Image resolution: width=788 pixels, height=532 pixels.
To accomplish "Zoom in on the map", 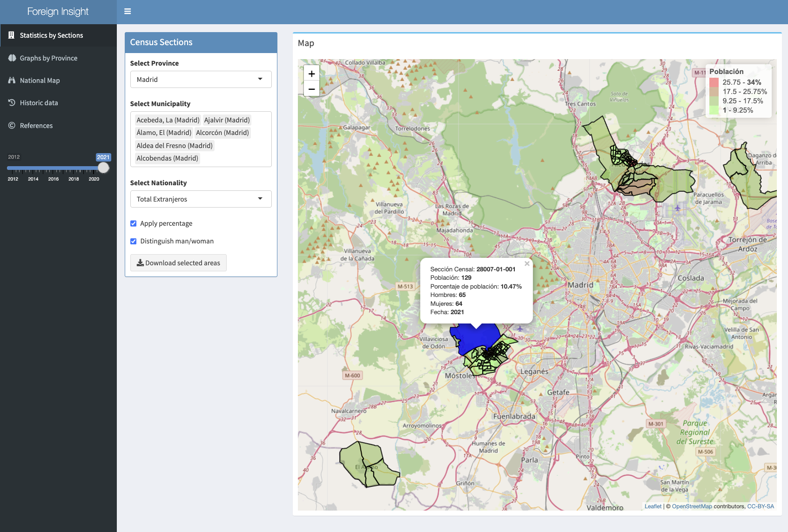I will point(311,74).
